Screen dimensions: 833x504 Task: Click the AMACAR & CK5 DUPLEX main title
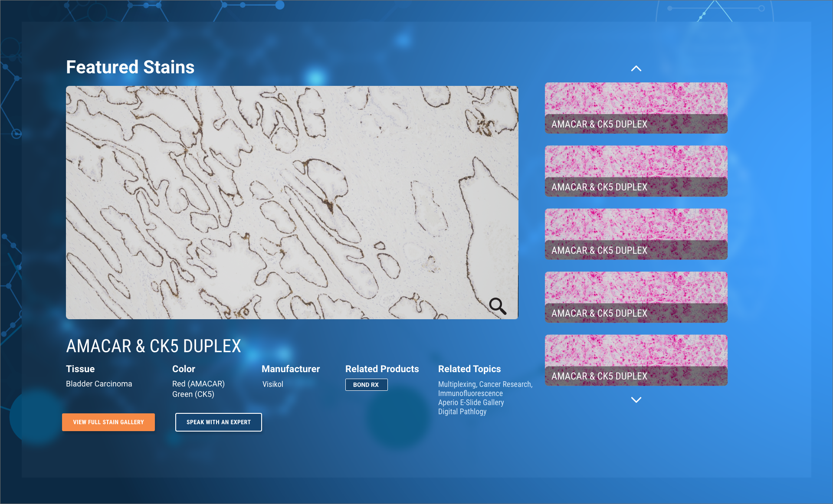point(153,346)
